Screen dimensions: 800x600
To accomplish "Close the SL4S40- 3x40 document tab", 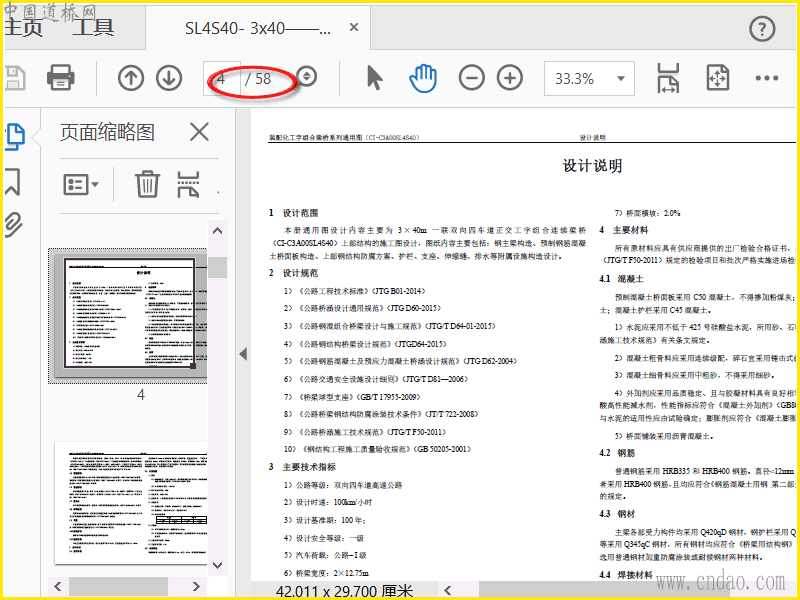I will coord(354,28).
